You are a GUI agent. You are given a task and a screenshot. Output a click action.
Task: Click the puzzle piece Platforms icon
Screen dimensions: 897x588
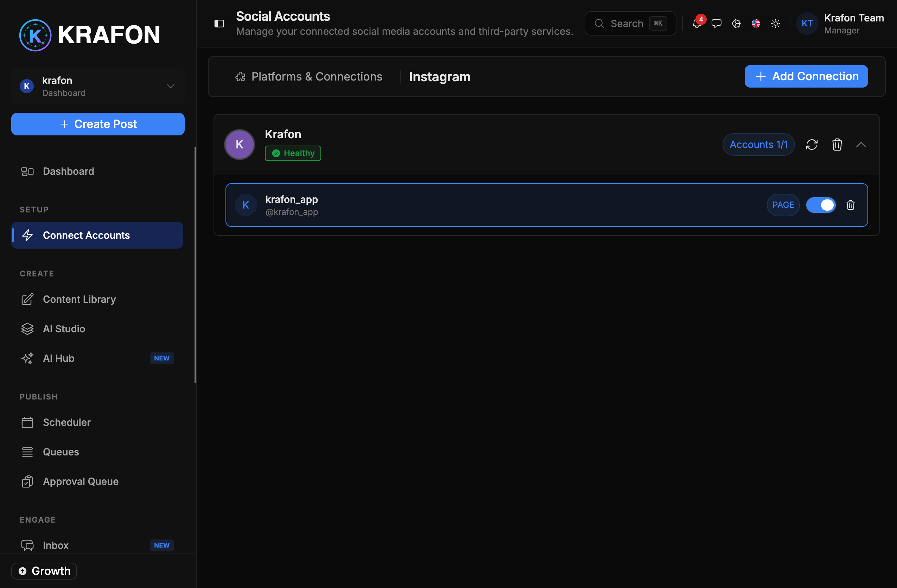coord(240,77)
